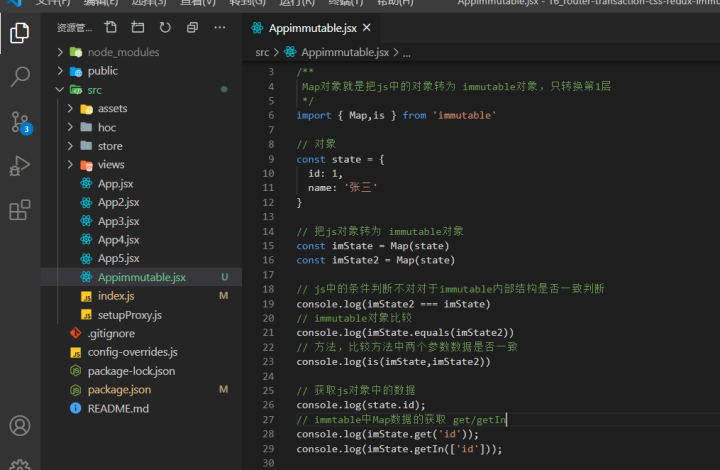Image resolution: width=720 pixels, height=470 pixels.
Task: Click line number 27 in gutter
Action: 268,420
